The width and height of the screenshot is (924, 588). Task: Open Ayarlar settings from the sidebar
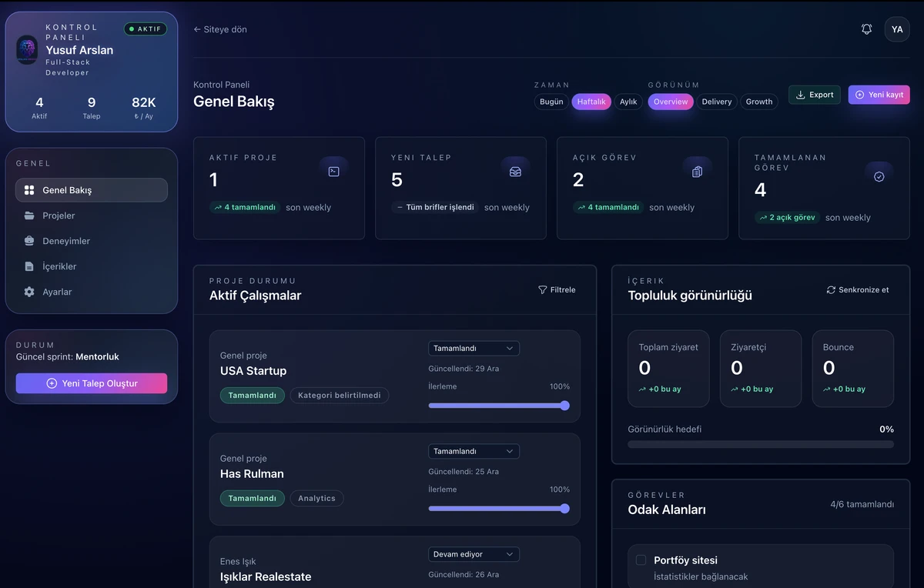(57, 292)
